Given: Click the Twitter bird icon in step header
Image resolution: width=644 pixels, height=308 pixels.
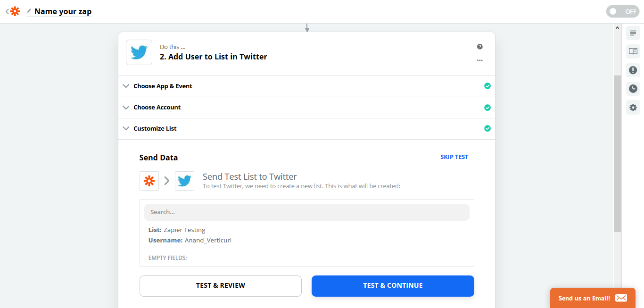Looking at the screenshot, I should (139, 52).
